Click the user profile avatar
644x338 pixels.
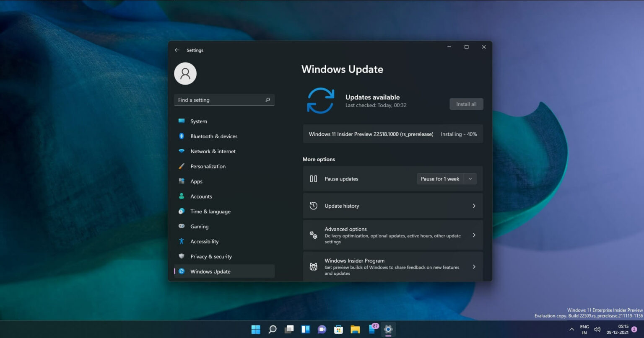click(x=185, y=73)
